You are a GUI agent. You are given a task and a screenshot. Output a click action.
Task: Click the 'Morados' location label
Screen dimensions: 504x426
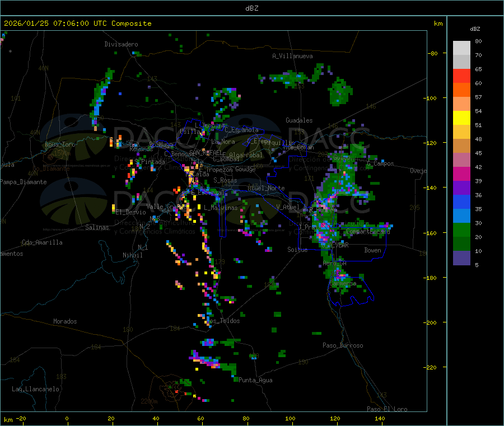coord(65,321)
